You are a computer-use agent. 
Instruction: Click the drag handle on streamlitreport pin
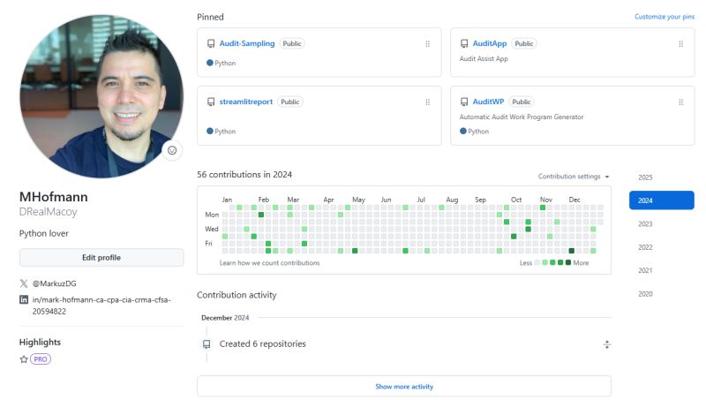pos(428,102)
